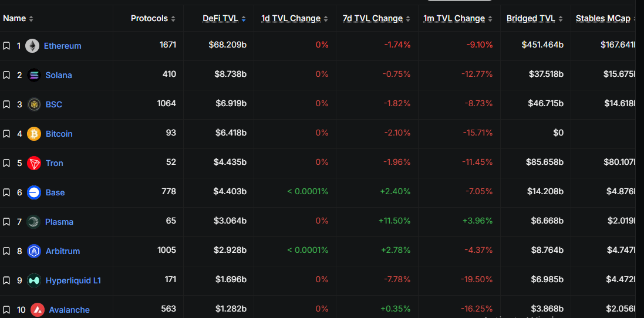
Task: Open the Avalanche chain link
Action: click(x=69, y=310)
